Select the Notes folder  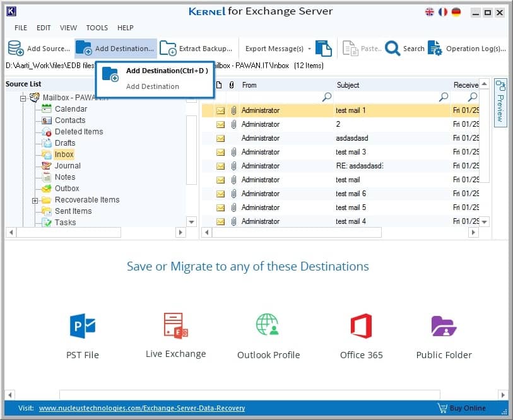(65, 177)
